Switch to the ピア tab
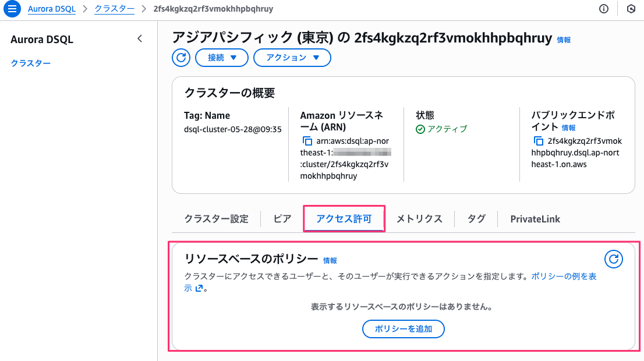This screenshot has width=644, height=361. pos(282,219)
